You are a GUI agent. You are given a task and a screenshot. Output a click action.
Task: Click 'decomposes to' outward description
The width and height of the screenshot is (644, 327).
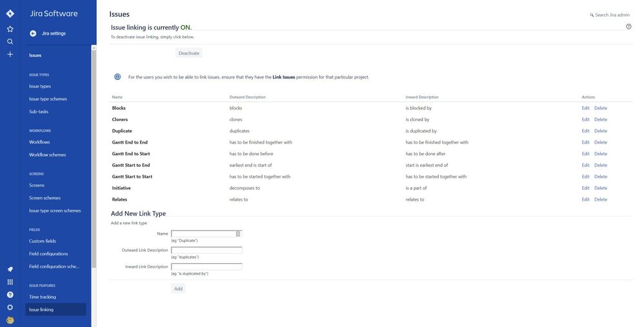[244, 189]
